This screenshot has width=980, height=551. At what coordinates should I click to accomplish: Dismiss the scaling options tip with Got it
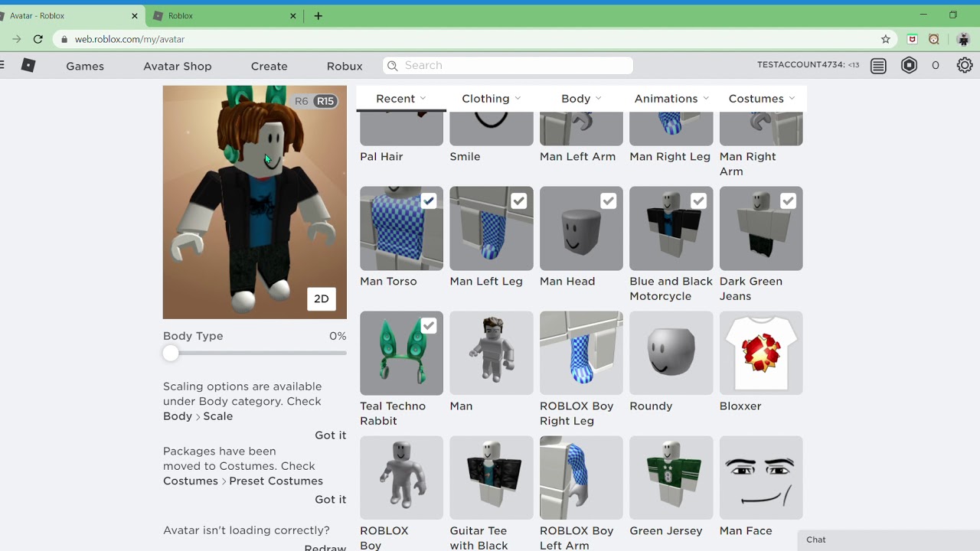click(331, 435)
